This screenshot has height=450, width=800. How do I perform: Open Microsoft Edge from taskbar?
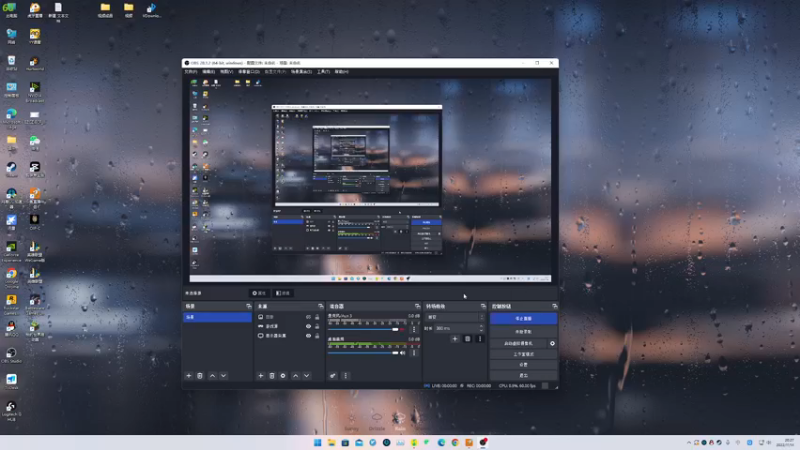click(x=441, y=442)
